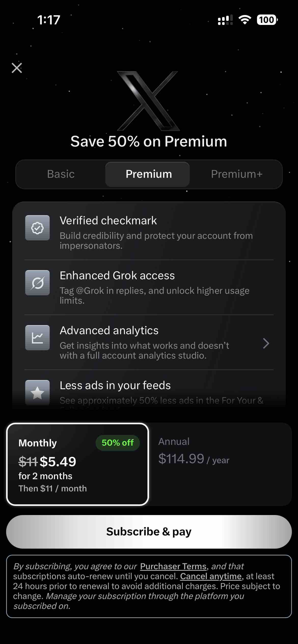Tap the large X logo
The width and height of the screenshot is (298, 644).
tap(148, 101)
